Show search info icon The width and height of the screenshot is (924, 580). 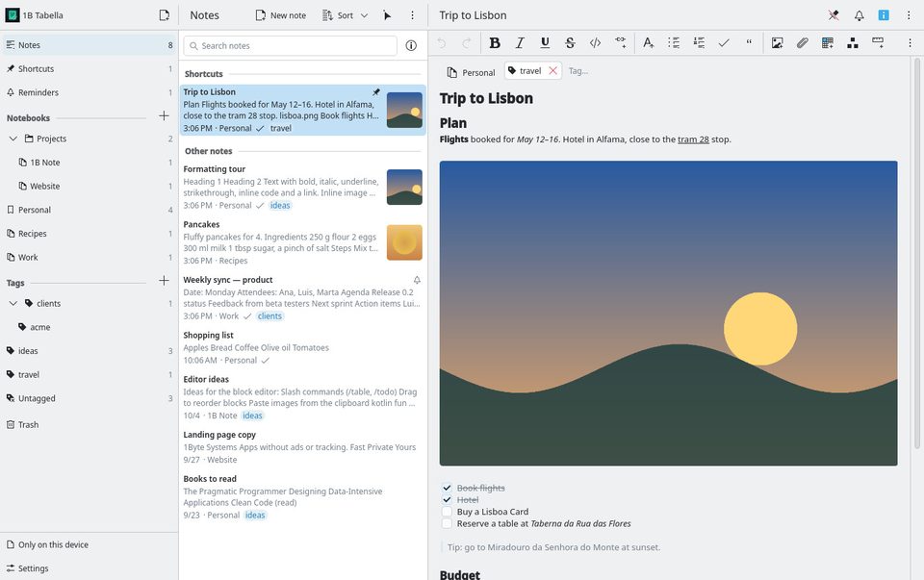point(411,45)
